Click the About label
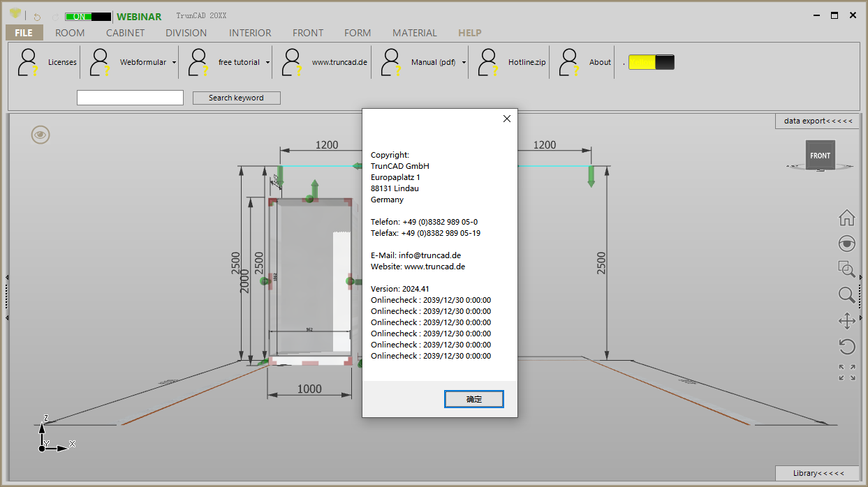Viewport: 868px width, 487px height. point(600,62)
